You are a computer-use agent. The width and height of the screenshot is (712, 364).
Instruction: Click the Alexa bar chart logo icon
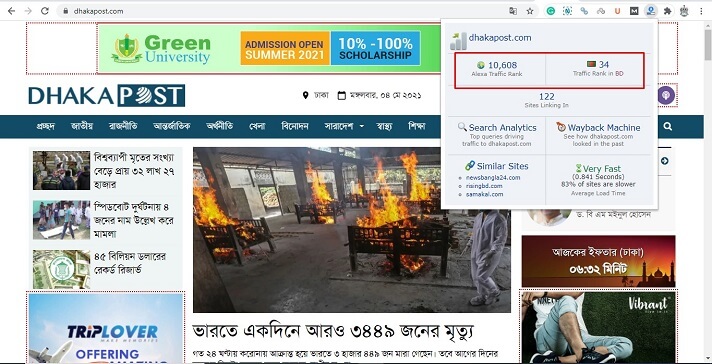pyautogui.click(x=458, y=41)
